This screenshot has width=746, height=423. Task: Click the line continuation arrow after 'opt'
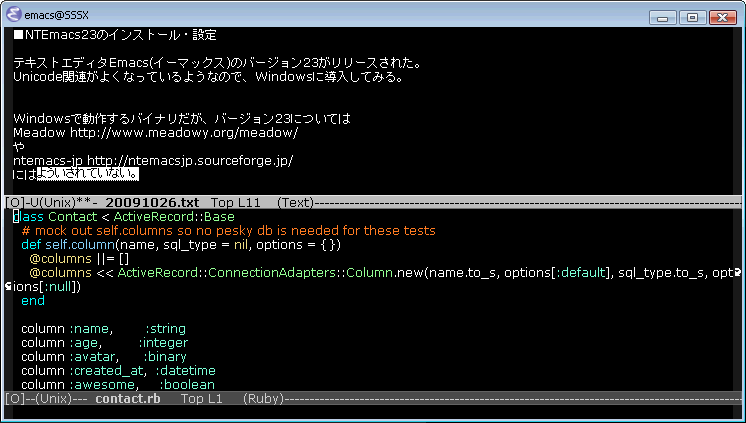738,273
